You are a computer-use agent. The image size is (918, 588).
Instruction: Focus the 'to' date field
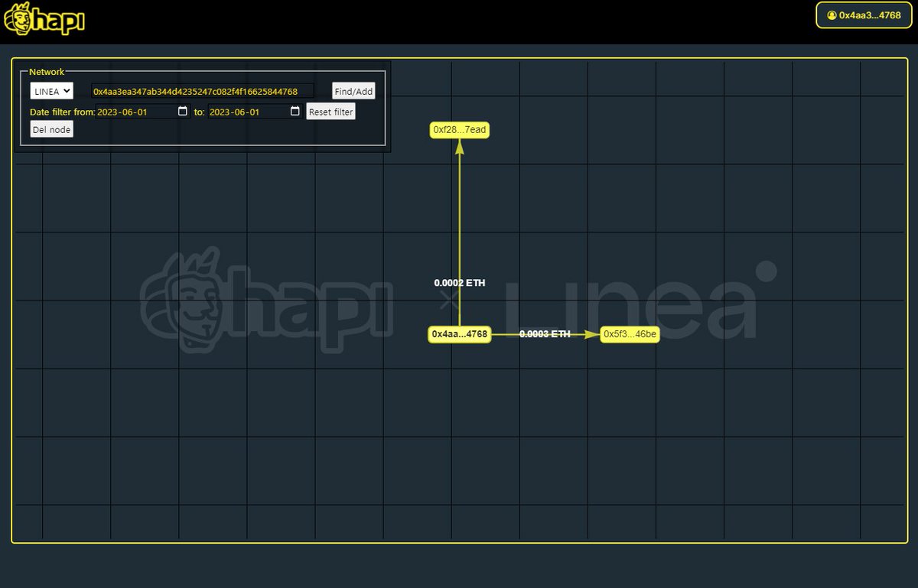click(x=256, y=112)
